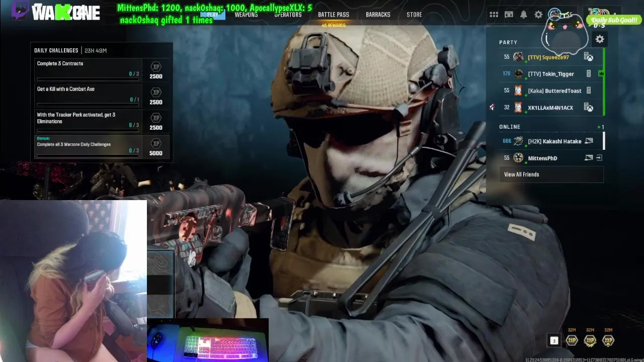Open the settings gear in top bar

tap(538, 15)
